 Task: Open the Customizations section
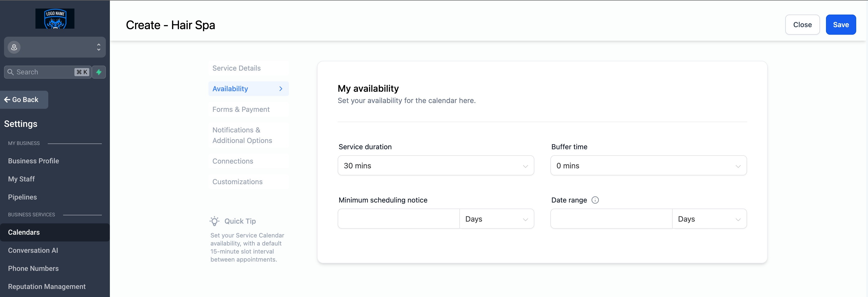point(237,182)
